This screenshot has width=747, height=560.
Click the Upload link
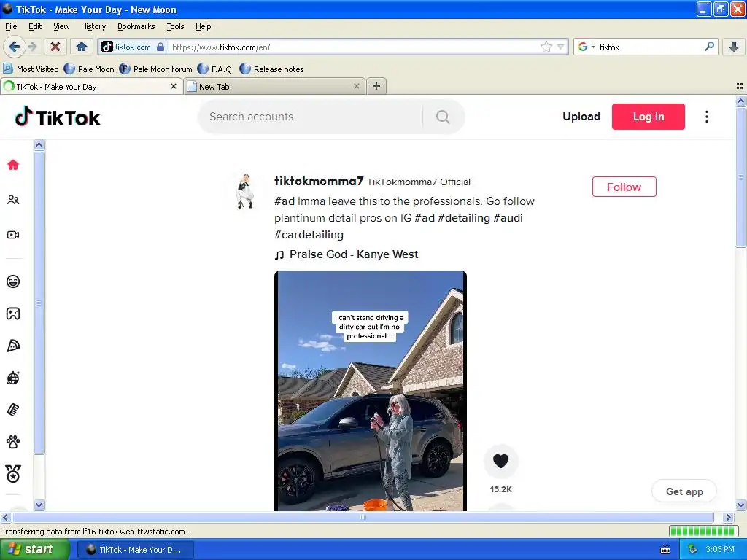click(x=581, y=117)
